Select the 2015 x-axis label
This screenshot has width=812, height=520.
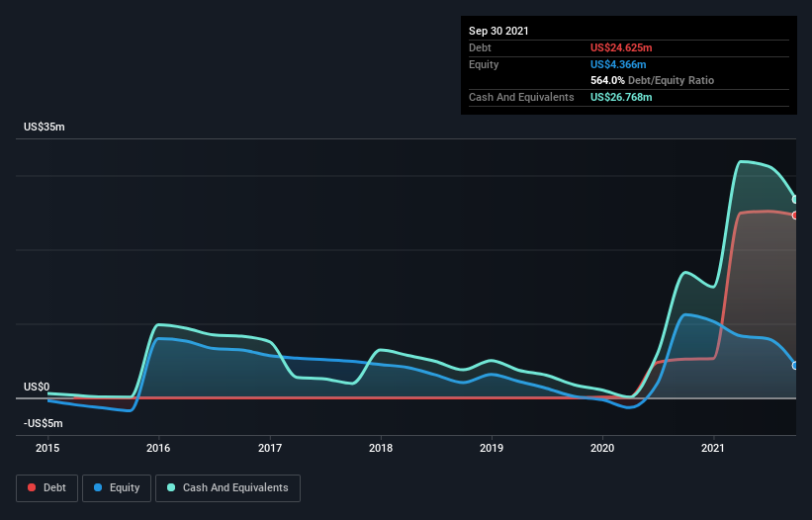[47, 448]
